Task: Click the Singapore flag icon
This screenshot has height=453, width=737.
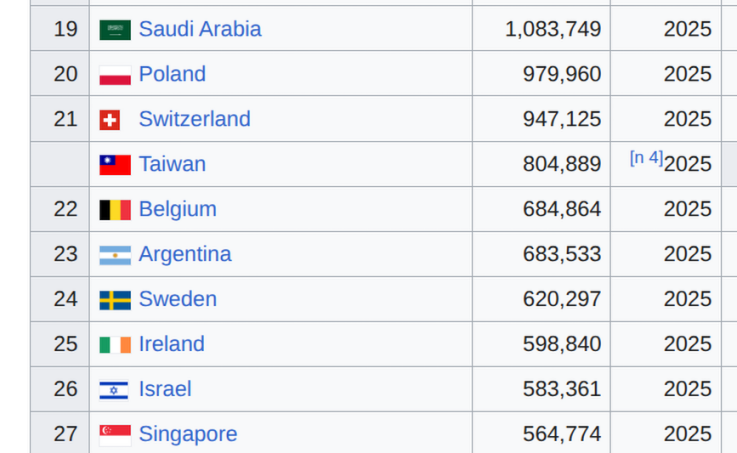Action: pos(115,435)
